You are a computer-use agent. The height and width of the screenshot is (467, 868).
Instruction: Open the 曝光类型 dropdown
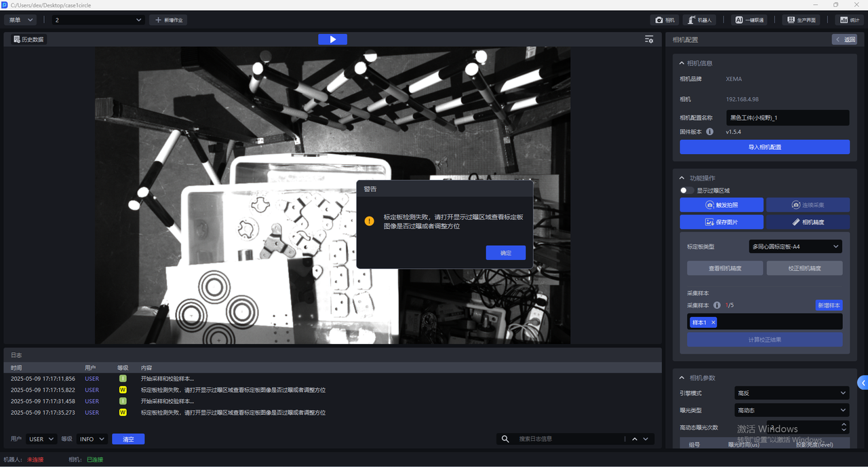tap(791, 410)
